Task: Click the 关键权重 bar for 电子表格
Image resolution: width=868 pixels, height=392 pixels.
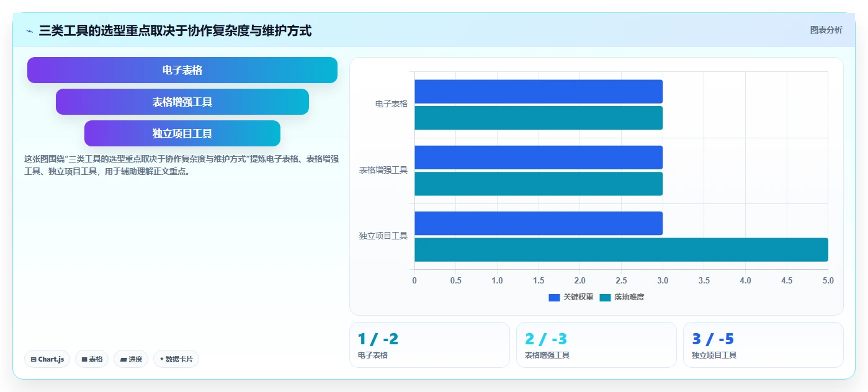Action: coord(539,92)
